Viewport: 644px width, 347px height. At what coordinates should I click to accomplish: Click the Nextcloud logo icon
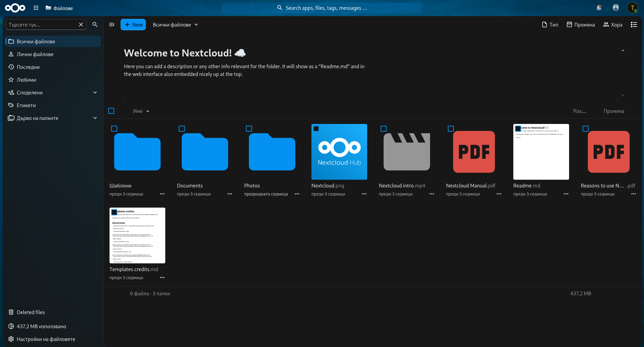coord(15,8)
